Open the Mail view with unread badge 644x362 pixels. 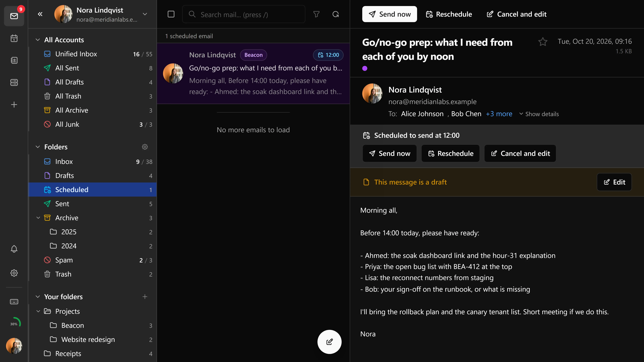(14, 16)
